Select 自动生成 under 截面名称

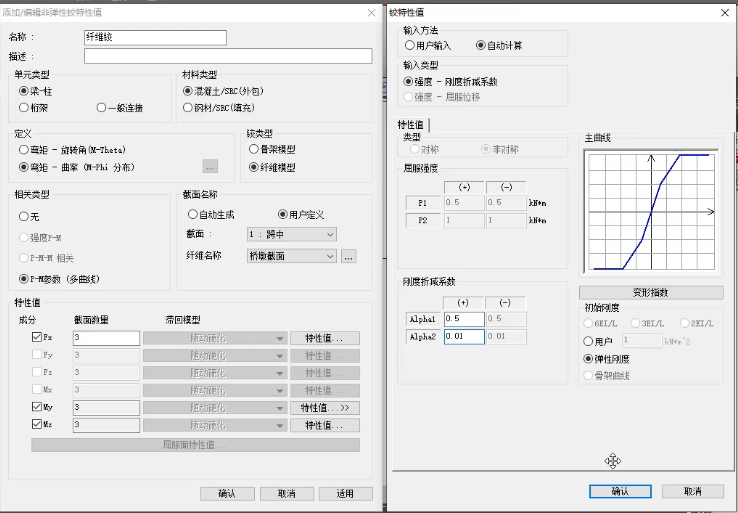193,214
